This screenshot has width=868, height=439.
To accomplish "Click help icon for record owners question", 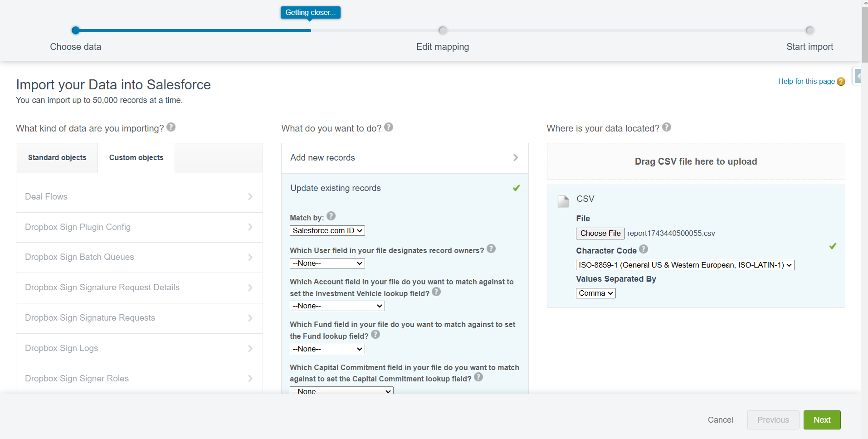I will pos(491,249).
